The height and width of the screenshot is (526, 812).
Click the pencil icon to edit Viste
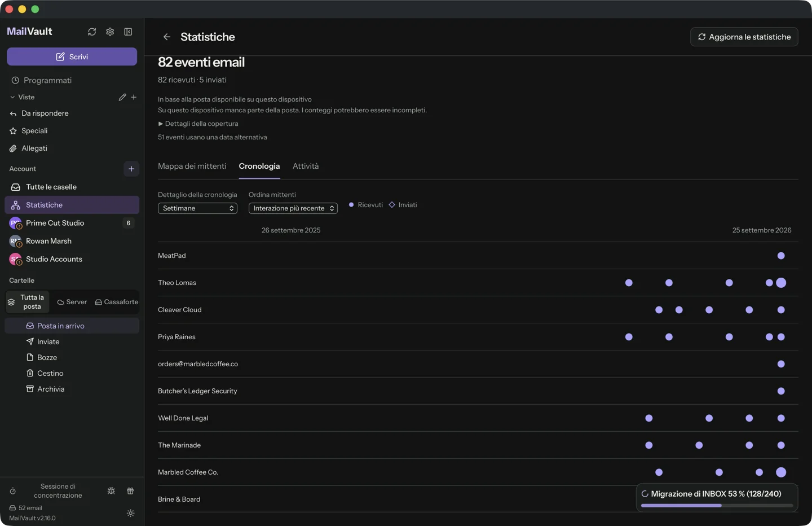click(x=122, y=97)
